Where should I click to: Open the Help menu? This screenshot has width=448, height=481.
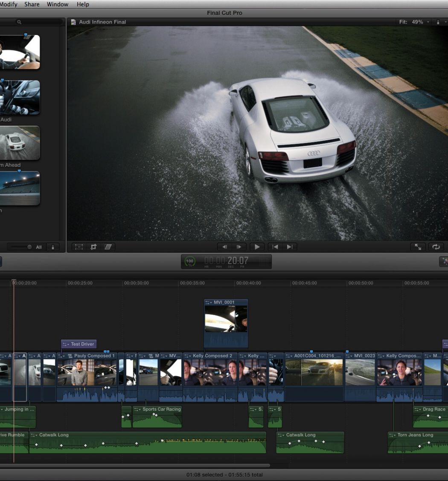coord(83,4)
